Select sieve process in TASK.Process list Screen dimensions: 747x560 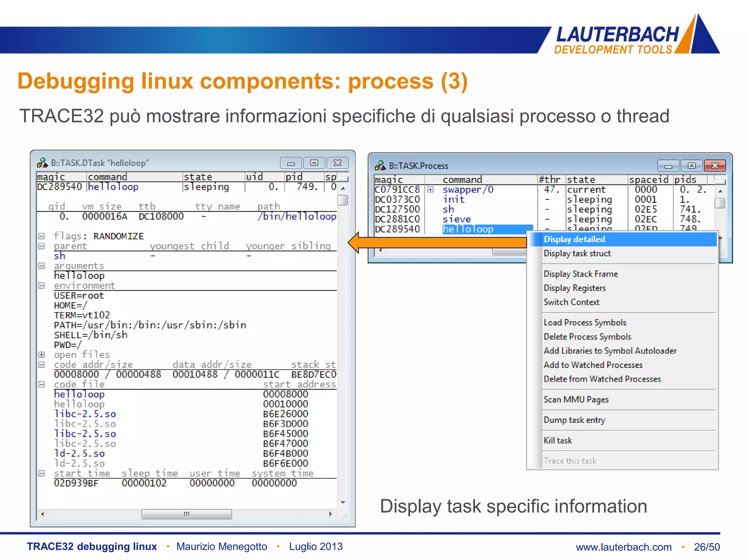[457, 219]
